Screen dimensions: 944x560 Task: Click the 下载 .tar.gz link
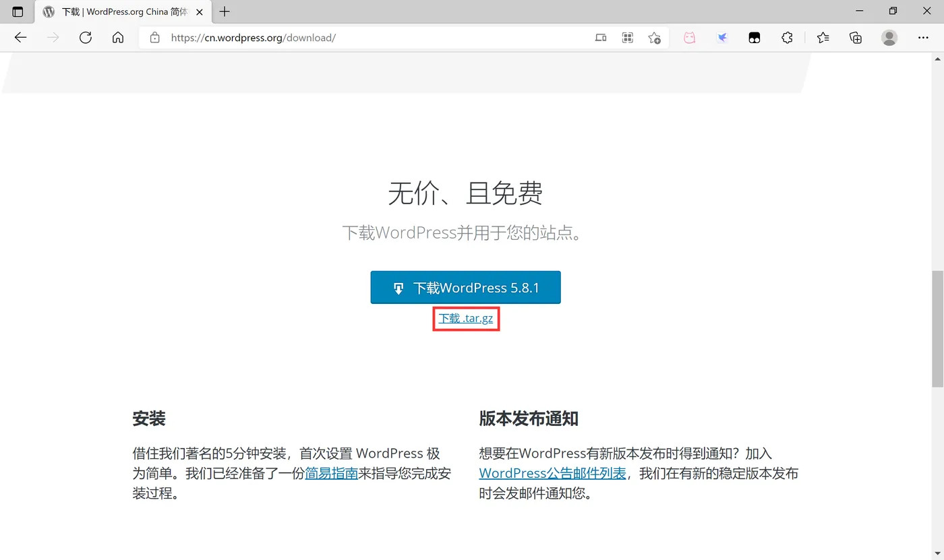pos(466,318)
